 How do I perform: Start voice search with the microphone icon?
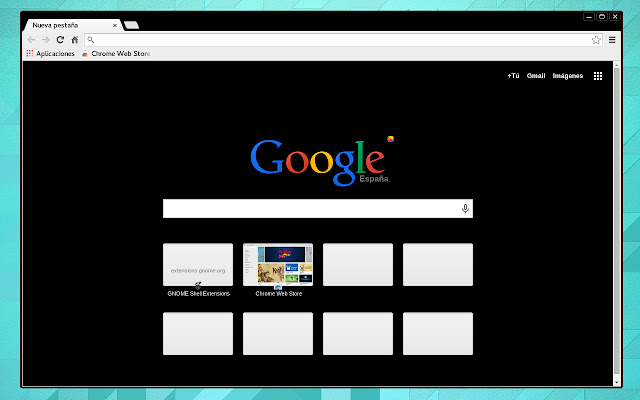[x=465, y=209]
